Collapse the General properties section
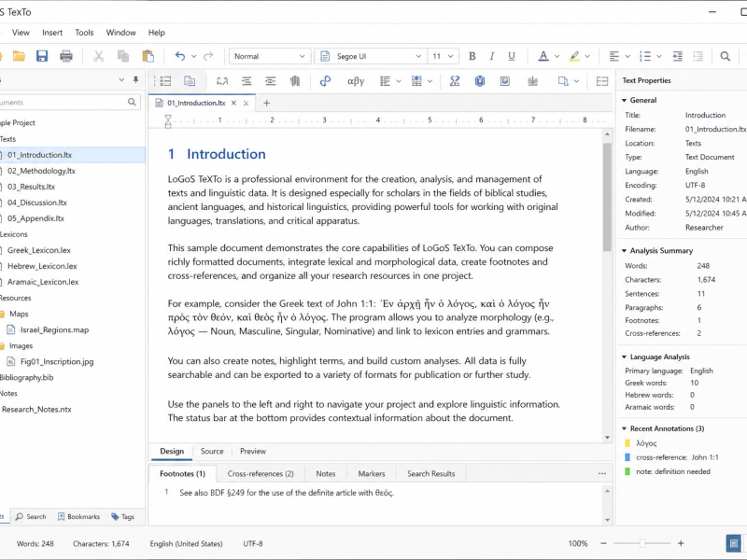The width and height of the screenshot is (747, 560). click(x=624, y=101)
